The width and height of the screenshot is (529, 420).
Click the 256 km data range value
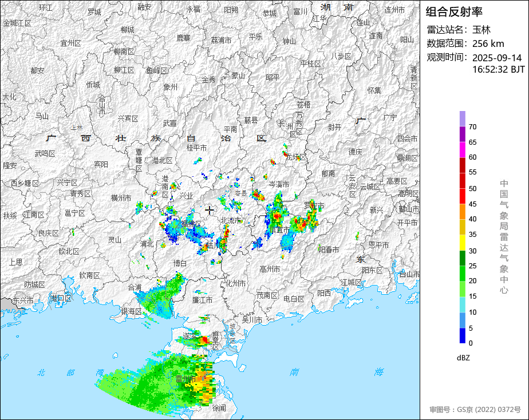click(x=488, y=43)
